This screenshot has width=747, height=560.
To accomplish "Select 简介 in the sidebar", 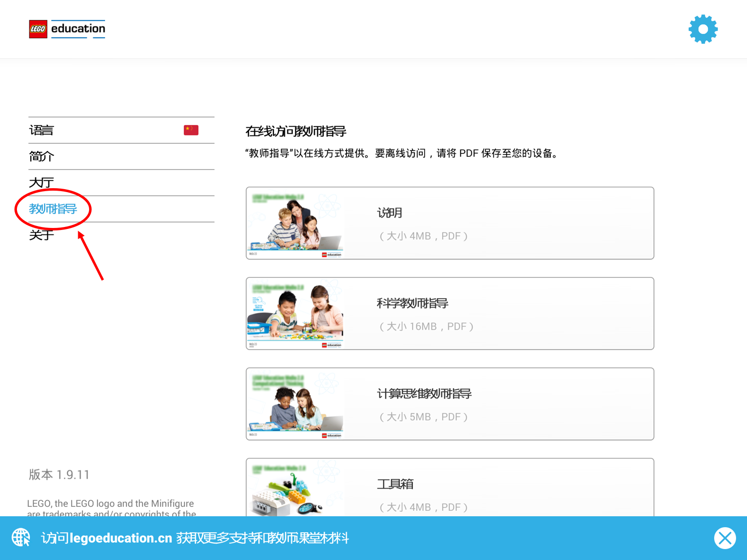I will click(41, 157).
